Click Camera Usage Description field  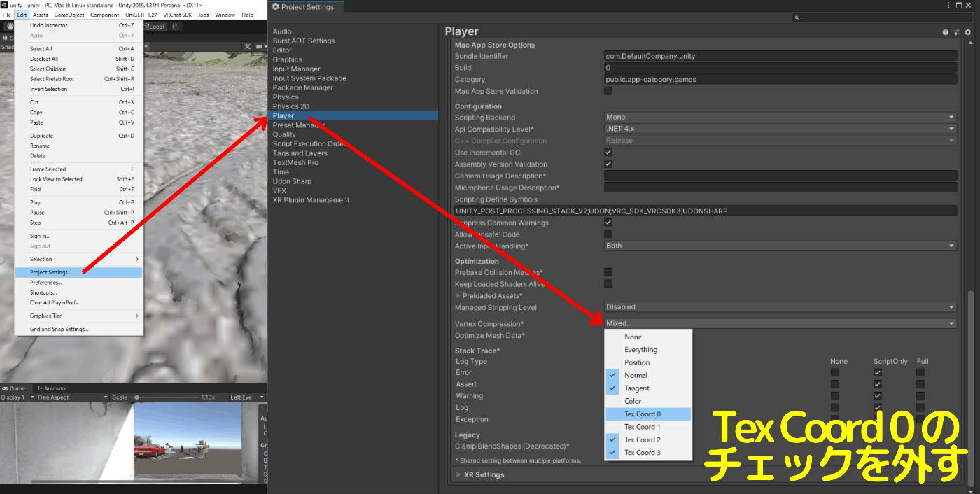[780, 176]
